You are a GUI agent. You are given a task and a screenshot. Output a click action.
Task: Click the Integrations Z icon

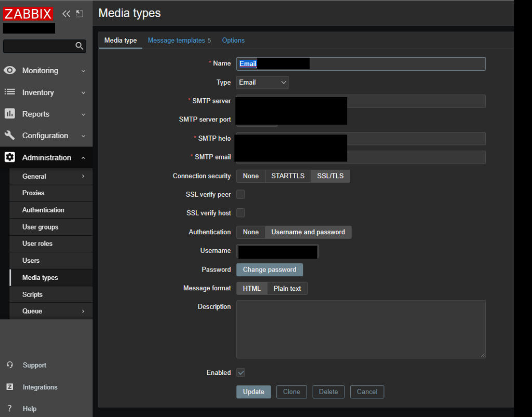point(10,387)
